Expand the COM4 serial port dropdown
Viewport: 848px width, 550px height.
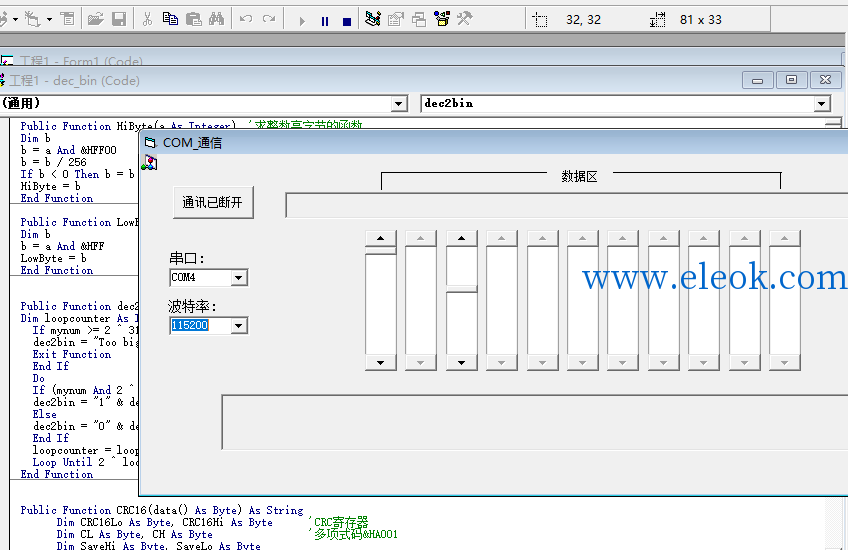pyautogui.click(x=238, y=278)
